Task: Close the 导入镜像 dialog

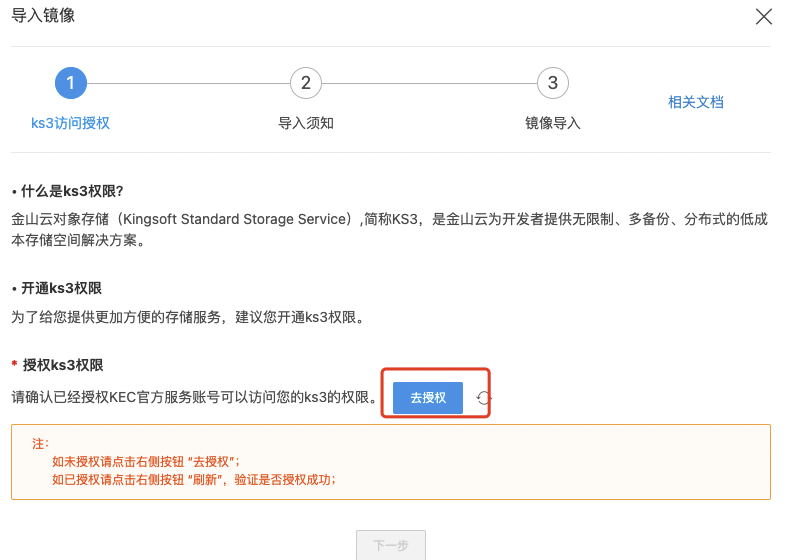Action: point(764,16)
